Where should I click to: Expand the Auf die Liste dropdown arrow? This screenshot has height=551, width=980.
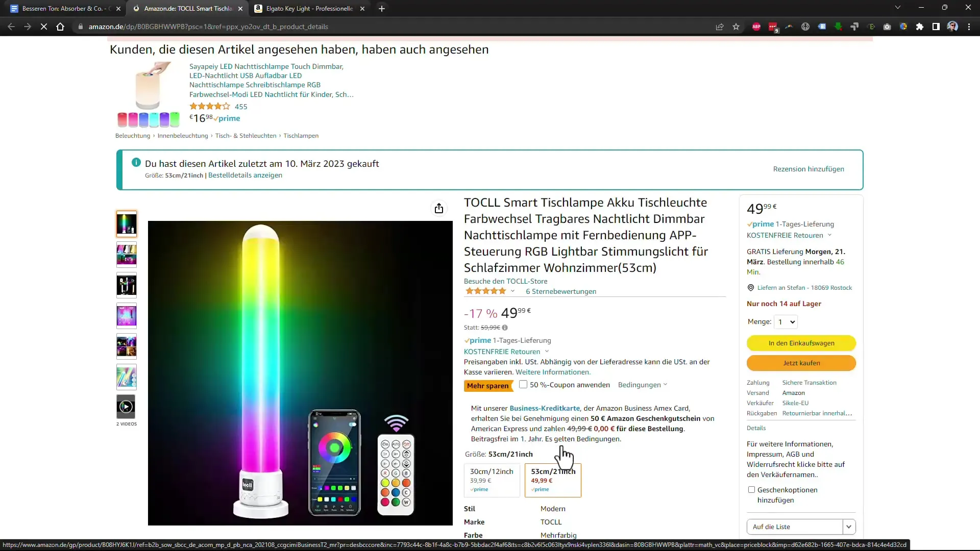pos(849,527)
